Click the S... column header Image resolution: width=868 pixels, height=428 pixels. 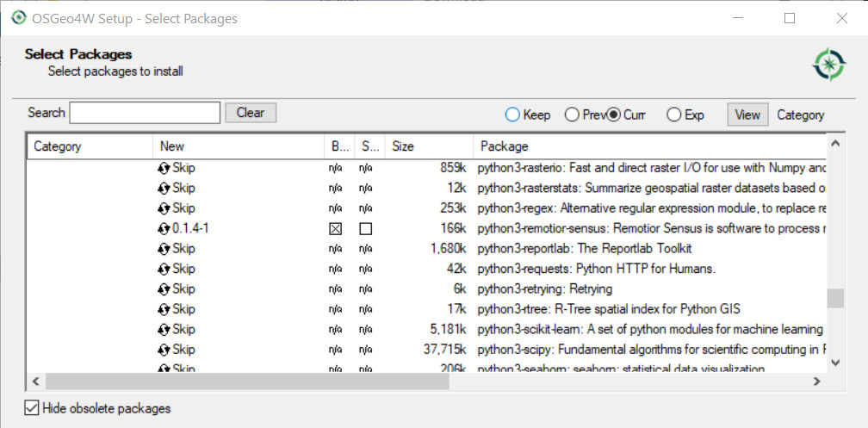tap(369, 146)
